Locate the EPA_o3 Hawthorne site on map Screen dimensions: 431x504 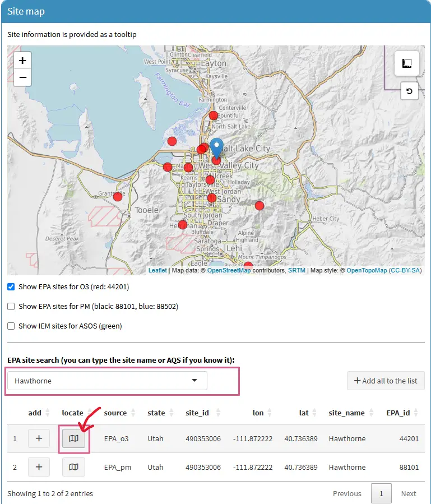73,438
